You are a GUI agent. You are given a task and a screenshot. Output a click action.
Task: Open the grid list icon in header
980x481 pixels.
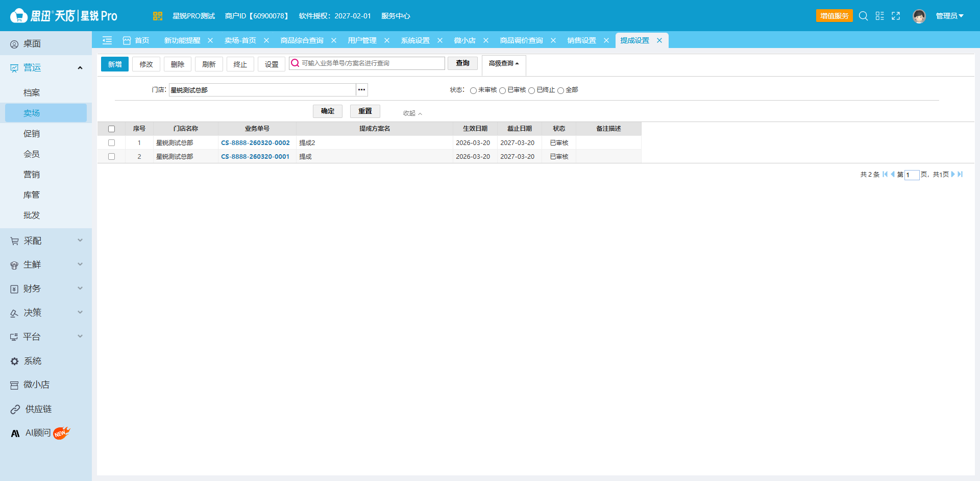coord(879,16)
